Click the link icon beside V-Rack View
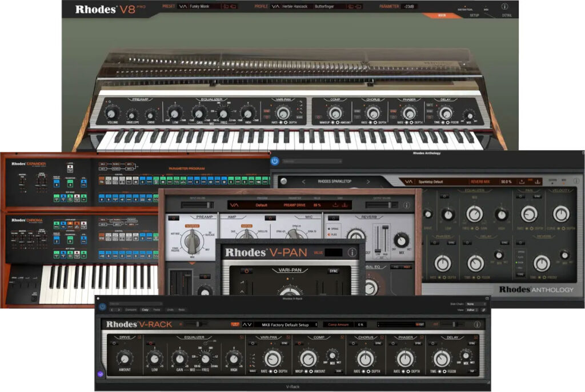The width and height of the screenshot is (585, 392). point(483,310)
